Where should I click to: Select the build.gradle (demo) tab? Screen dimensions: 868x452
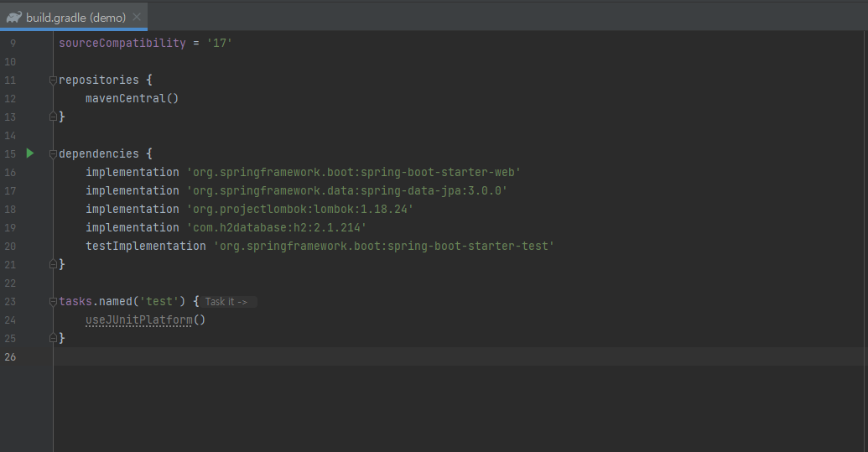(74, 17)
